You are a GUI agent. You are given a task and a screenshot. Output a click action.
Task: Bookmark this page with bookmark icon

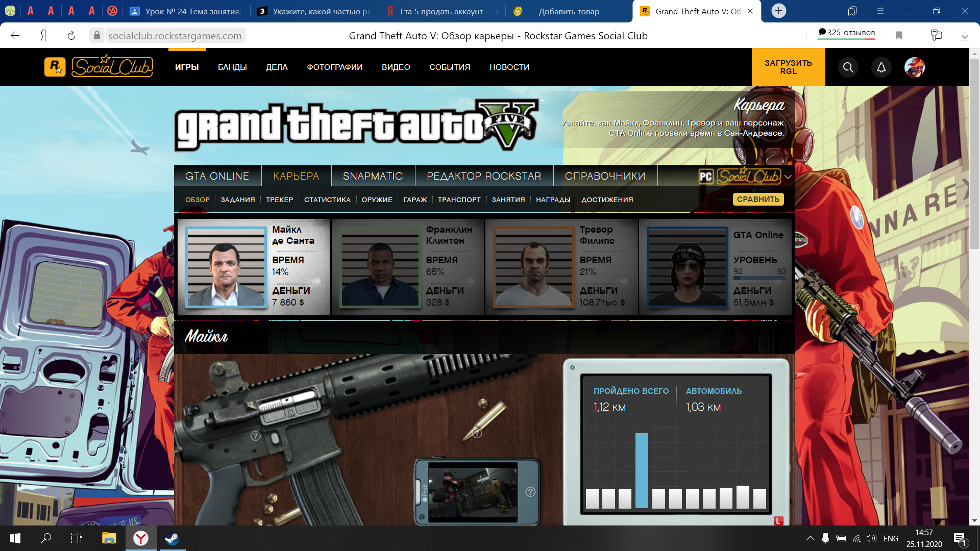(x=899, y=35)
